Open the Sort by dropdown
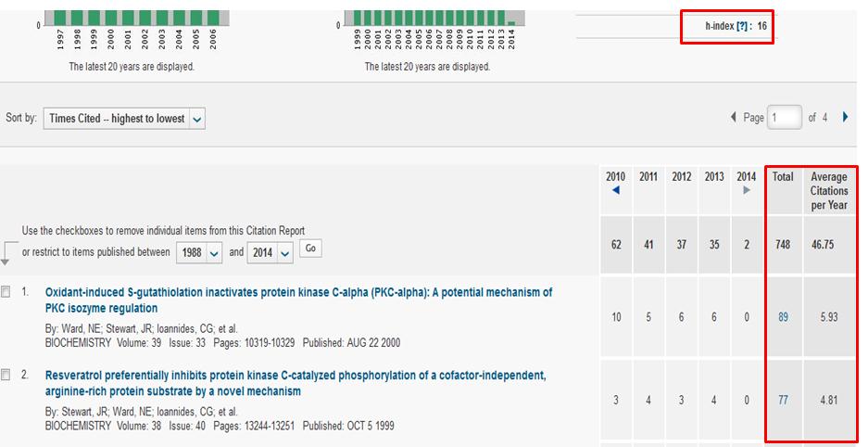 [x=125, y=119]
